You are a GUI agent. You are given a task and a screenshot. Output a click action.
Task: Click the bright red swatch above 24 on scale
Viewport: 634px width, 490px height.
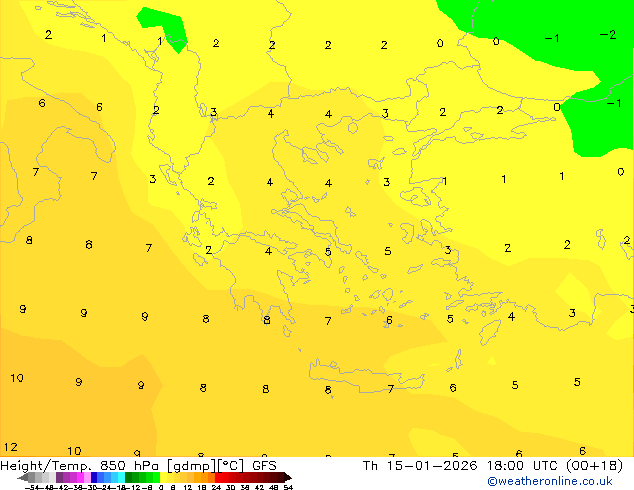(218, 477)
